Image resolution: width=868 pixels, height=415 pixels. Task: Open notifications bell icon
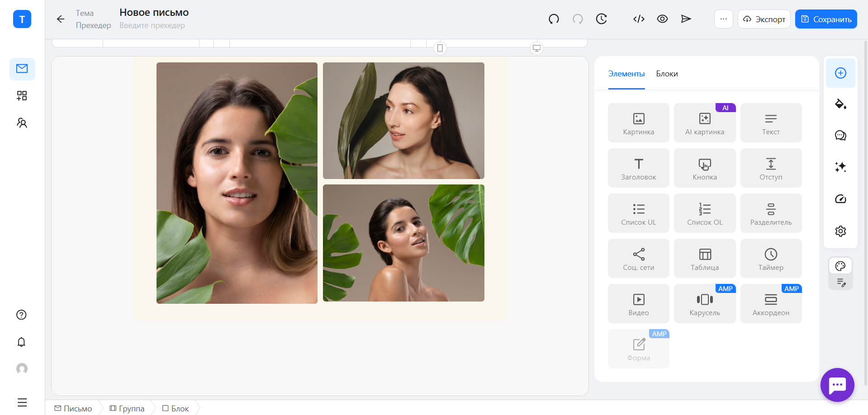[x=21, y=342]
